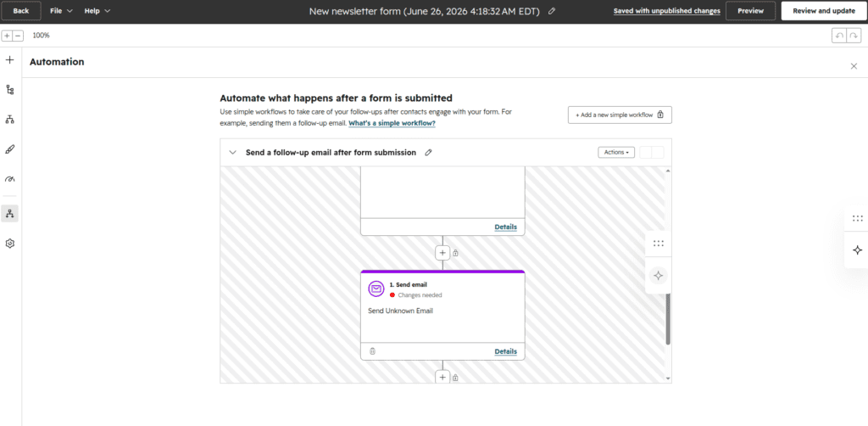Click sparkle AI icon beside workflow canvas
868x426 pixels.
pyautogui.click(x=658, y=275)
